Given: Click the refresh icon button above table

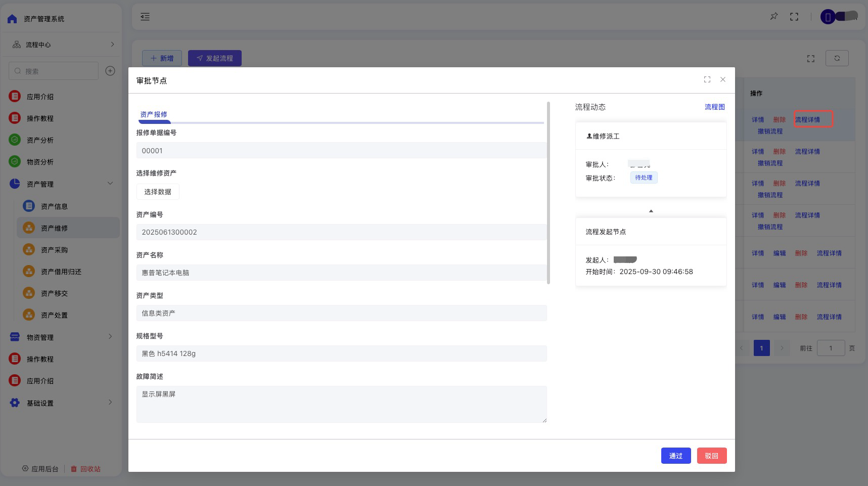Looking at the screenshot, I should pos(837,58).
